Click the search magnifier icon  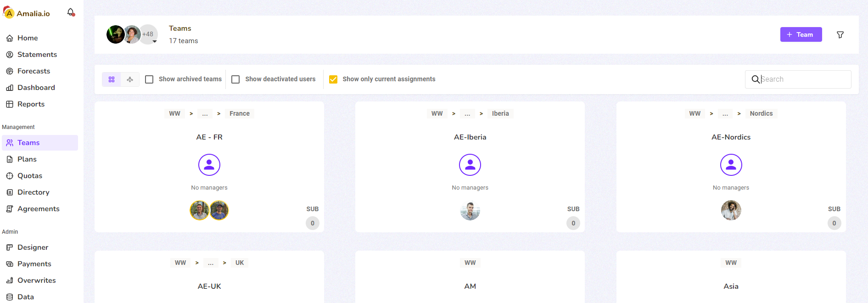click(756, 79)
